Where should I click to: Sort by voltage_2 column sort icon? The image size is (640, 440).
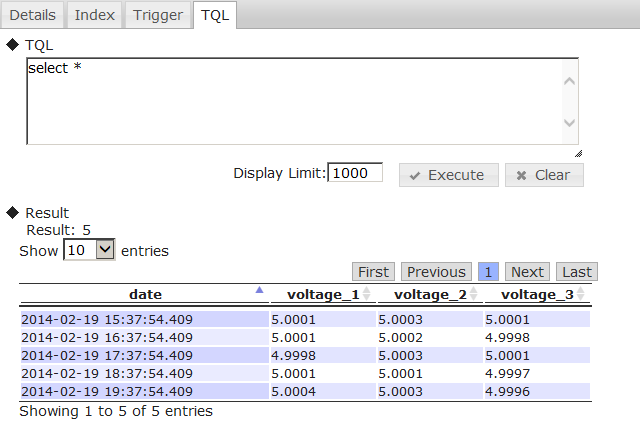474,294
